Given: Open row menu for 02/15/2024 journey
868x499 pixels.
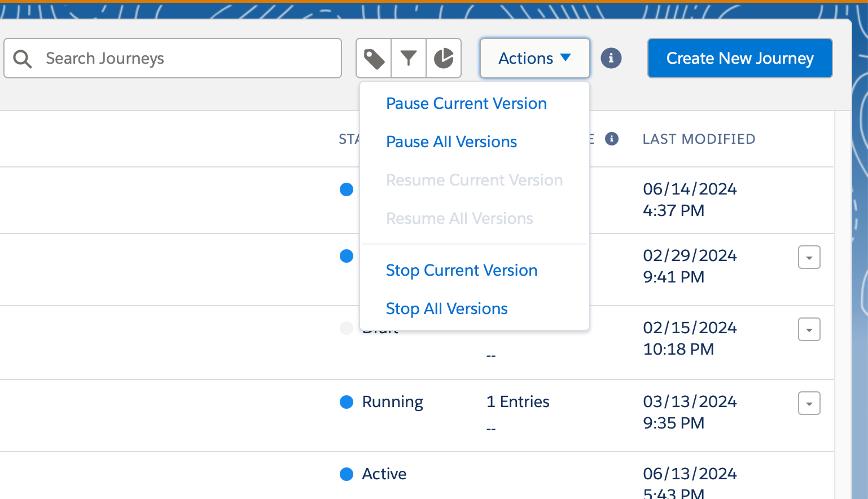Looking at the screenshot, I should coord(809,330).
